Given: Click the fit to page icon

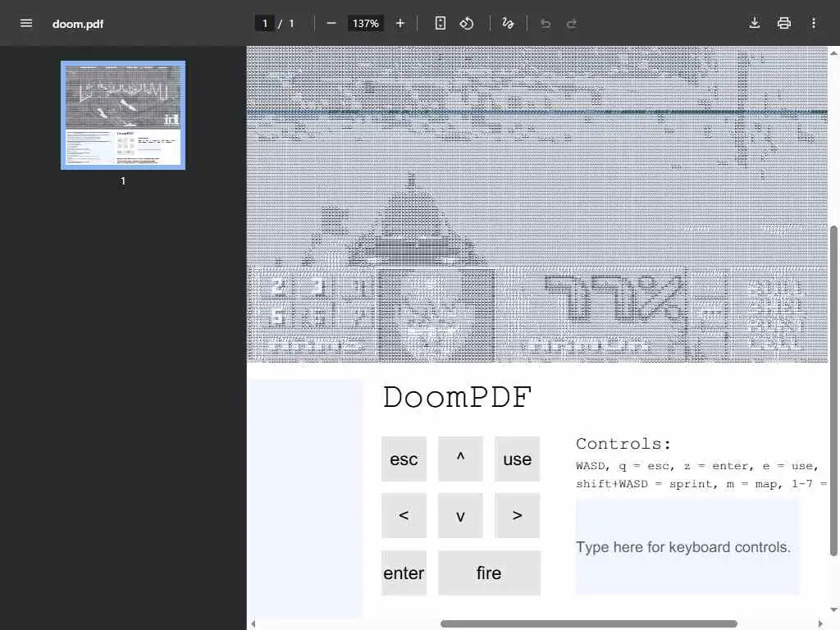Looking at the screenshot, I should pyautogui.click(x=440, y=23).
